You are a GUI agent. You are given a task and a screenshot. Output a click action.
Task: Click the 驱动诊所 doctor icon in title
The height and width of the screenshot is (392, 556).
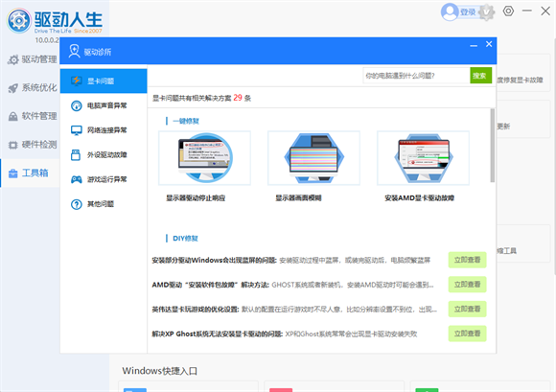75,51
